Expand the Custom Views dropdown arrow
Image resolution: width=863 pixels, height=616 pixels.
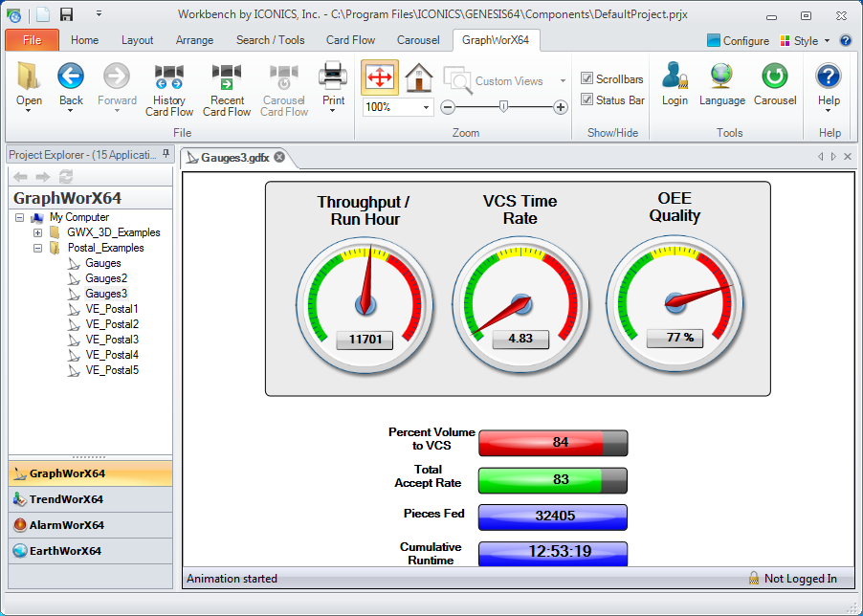[563, 81]
